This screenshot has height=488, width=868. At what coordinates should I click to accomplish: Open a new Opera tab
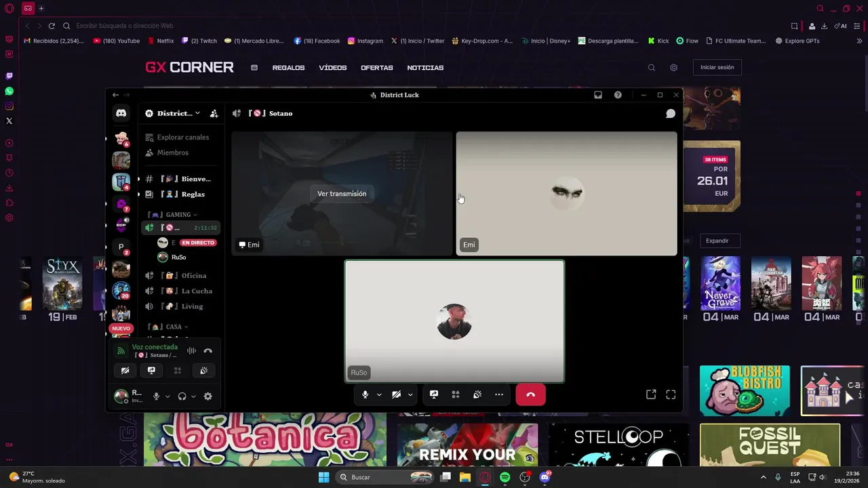[x=41, y=8]
